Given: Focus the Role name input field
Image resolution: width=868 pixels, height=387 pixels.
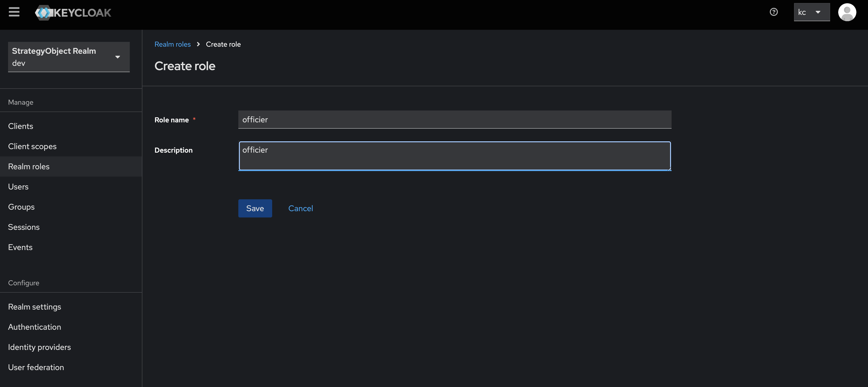Looking at the screenshot, I should click(x=454, y=120).
